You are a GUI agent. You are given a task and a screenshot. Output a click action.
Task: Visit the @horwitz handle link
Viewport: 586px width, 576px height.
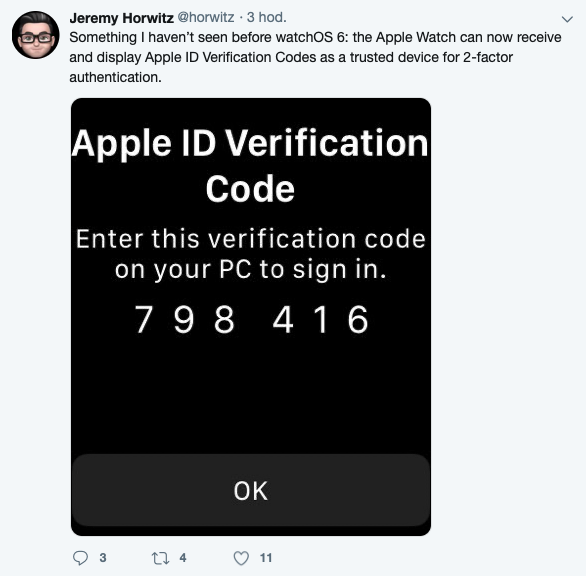206,17
